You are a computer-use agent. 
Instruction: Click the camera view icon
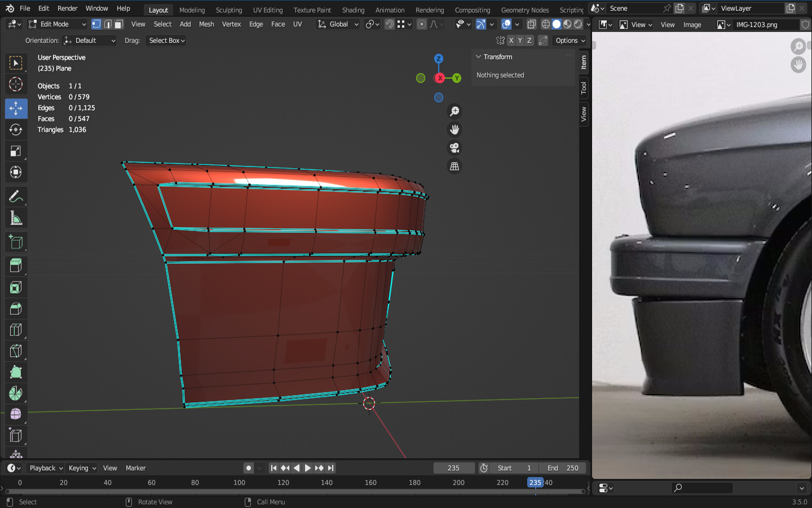click(x=454, y=148)
